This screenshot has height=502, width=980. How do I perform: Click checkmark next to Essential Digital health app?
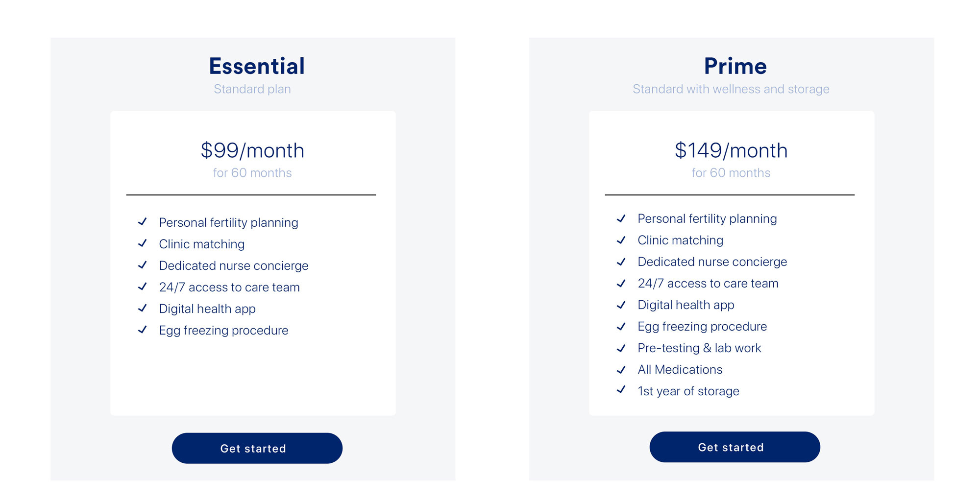point(143,308)
